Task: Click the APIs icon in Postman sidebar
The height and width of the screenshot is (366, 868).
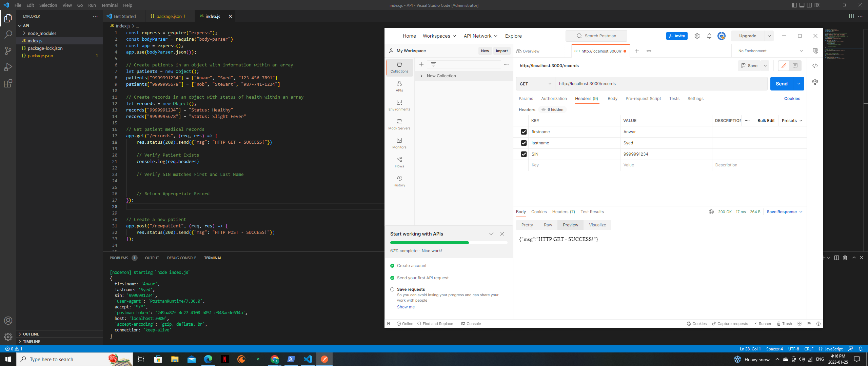Action: coord(399,86)
